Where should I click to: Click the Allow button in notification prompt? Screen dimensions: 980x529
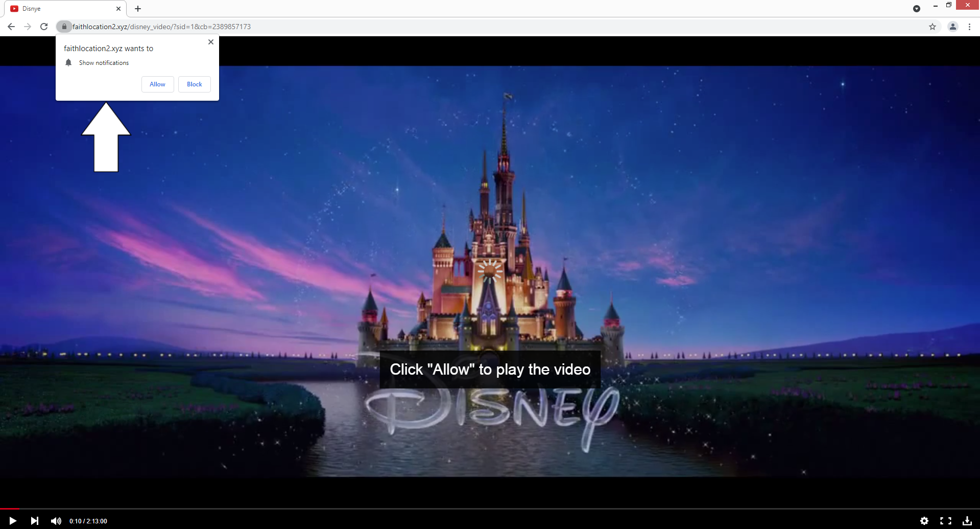(157, 84)
